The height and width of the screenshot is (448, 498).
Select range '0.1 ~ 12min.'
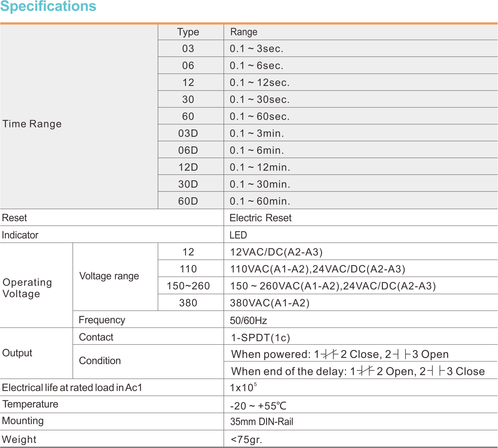coord(260,167)
